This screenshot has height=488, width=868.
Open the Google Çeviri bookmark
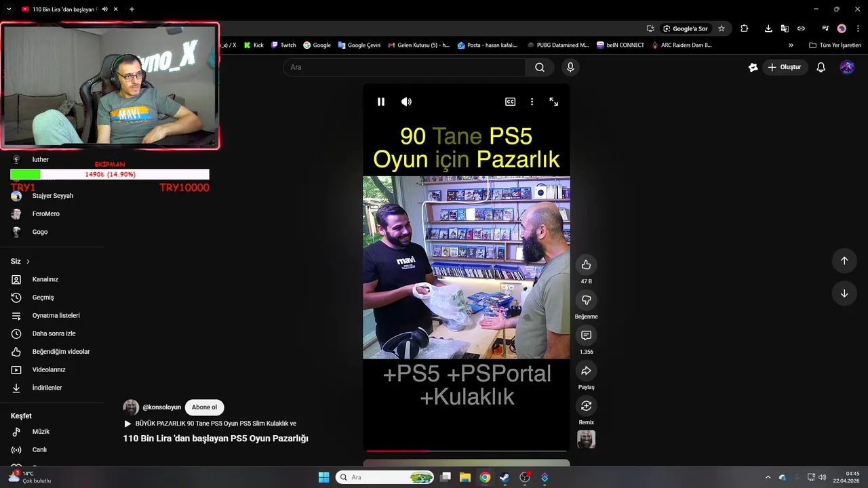[359, 45]
